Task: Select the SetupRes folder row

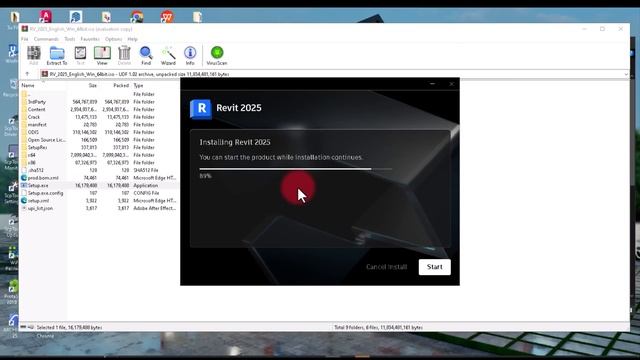Action: 100,147
